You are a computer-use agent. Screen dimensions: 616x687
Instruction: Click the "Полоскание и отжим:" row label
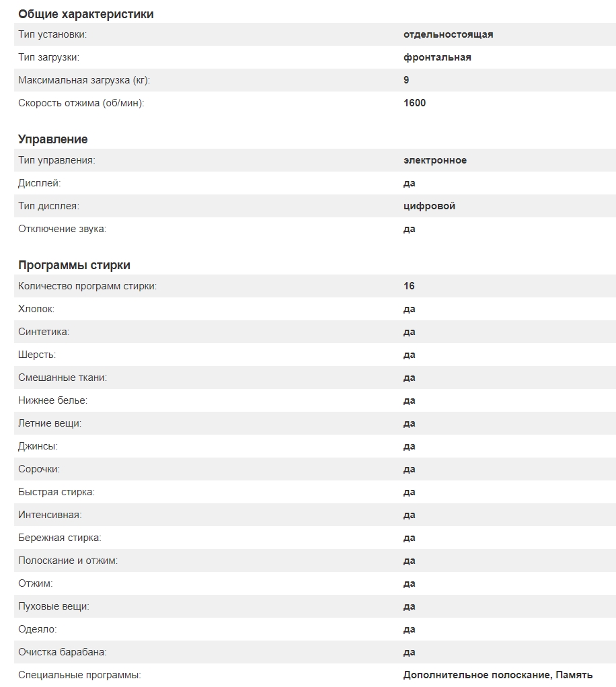[x=68, y=561]
